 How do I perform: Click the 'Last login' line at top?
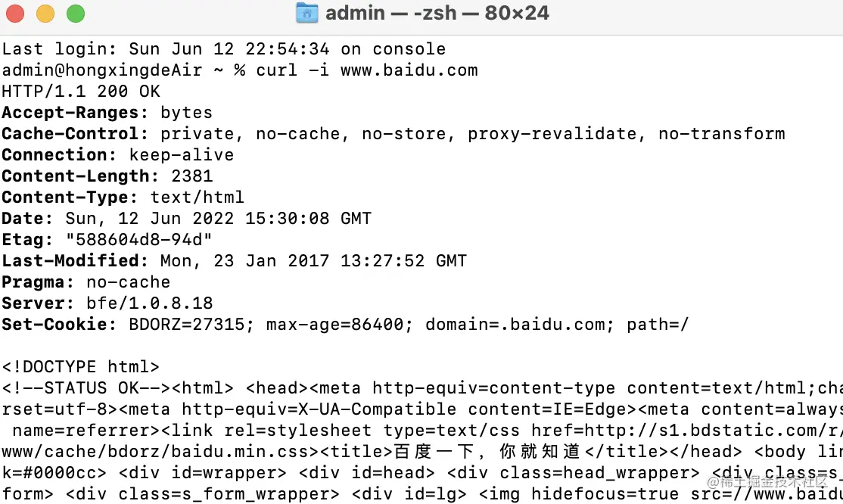pos(223,49)
